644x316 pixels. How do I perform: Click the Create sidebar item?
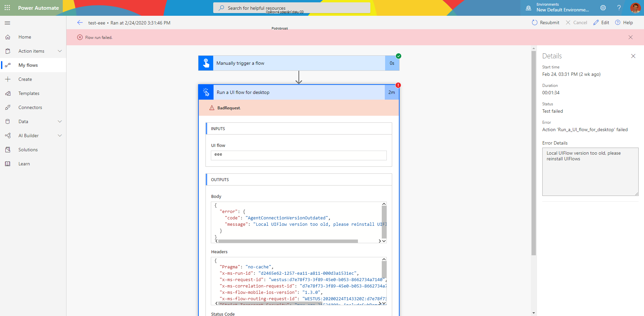point(33,79)
